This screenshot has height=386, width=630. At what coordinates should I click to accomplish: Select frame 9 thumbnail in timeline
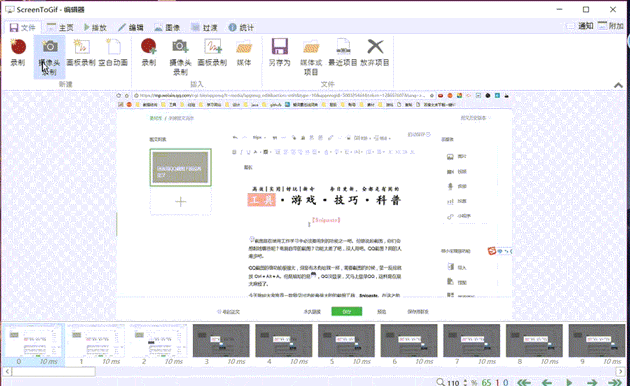click(x=597, y=345)
